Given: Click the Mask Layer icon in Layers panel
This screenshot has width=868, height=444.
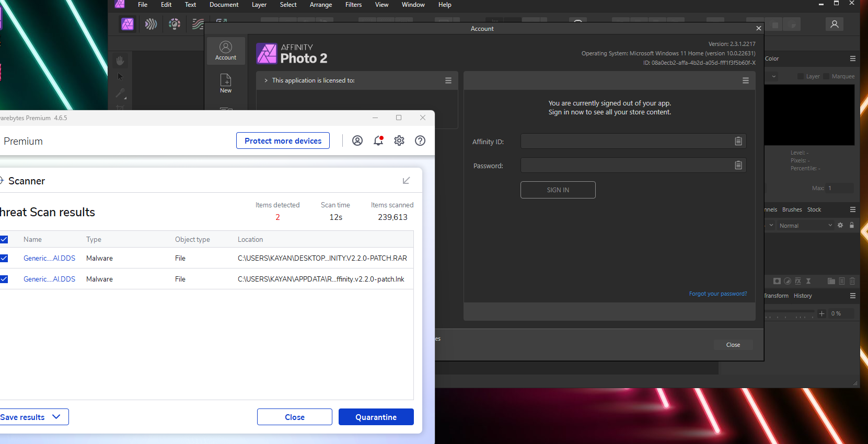Looking at the screenshot, I should 777,281.
